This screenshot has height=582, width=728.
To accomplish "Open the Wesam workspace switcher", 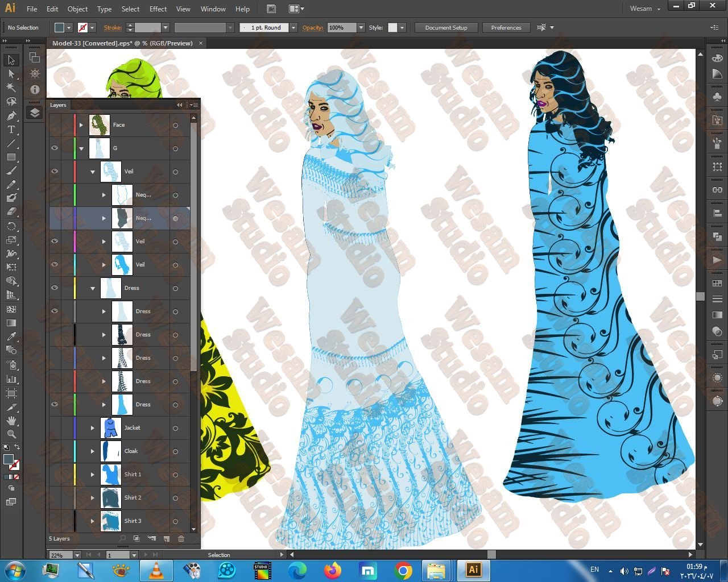I will 645,9.
